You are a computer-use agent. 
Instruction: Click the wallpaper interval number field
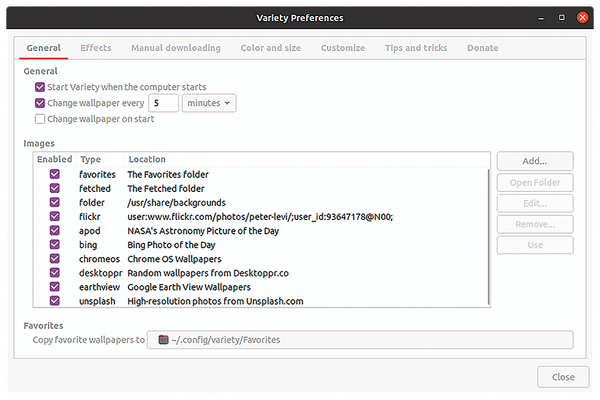click(163, 103)
